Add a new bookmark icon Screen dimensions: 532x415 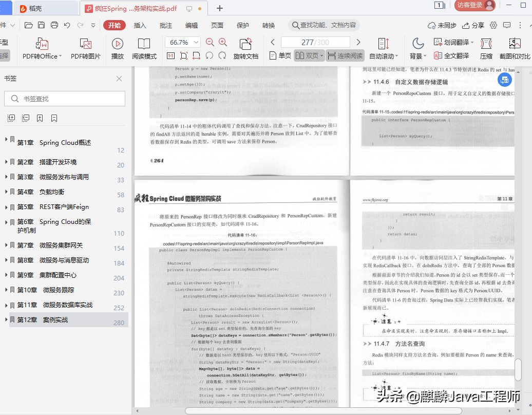40,118
